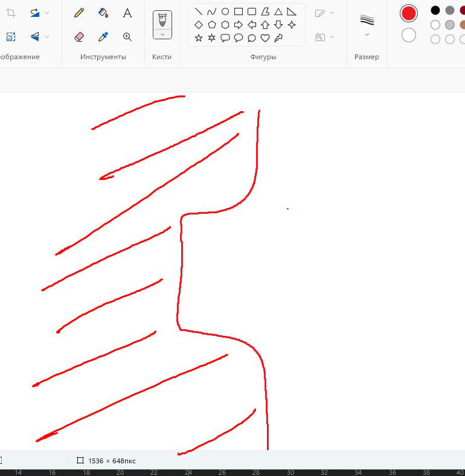This screenshot has height=476, width=465.
Task: Expand the Brushes type dropdown
Action: click(x=162, y=34)
